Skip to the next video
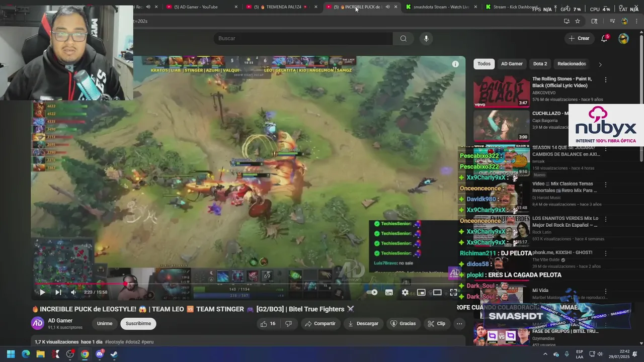Screen dimensions: 644x362 58,292
